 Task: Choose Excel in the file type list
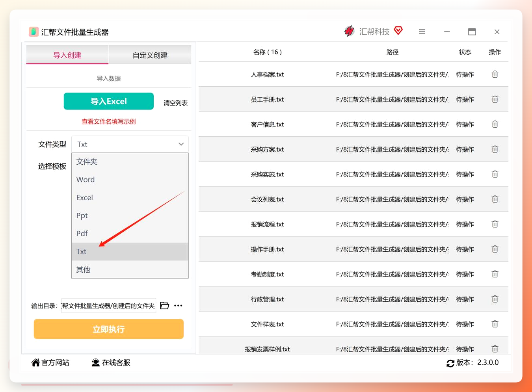point(130,198)
